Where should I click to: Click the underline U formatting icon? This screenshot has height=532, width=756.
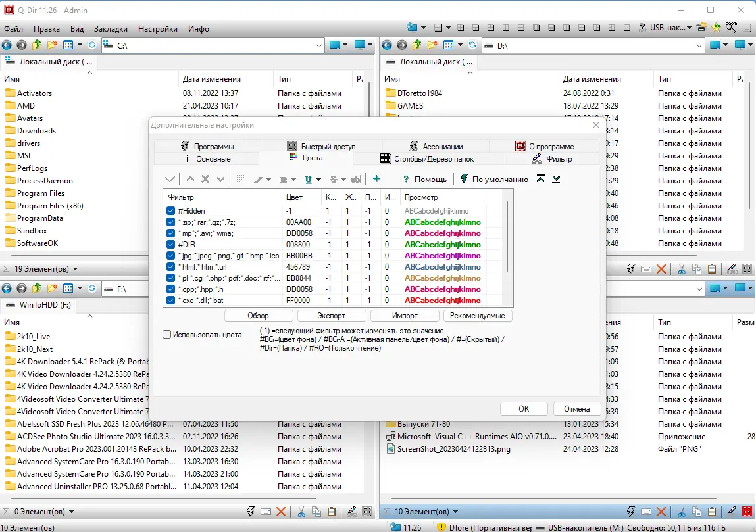tap(308, 180)
